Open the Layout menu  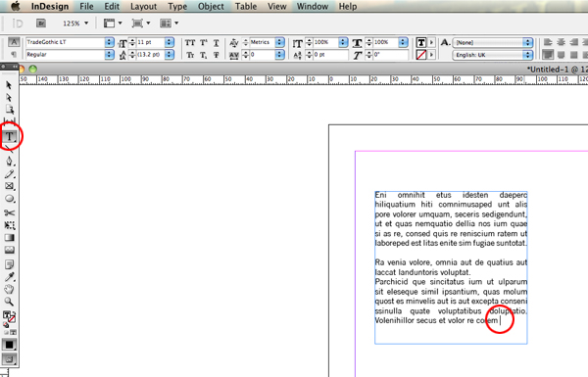tap(144, 7)
